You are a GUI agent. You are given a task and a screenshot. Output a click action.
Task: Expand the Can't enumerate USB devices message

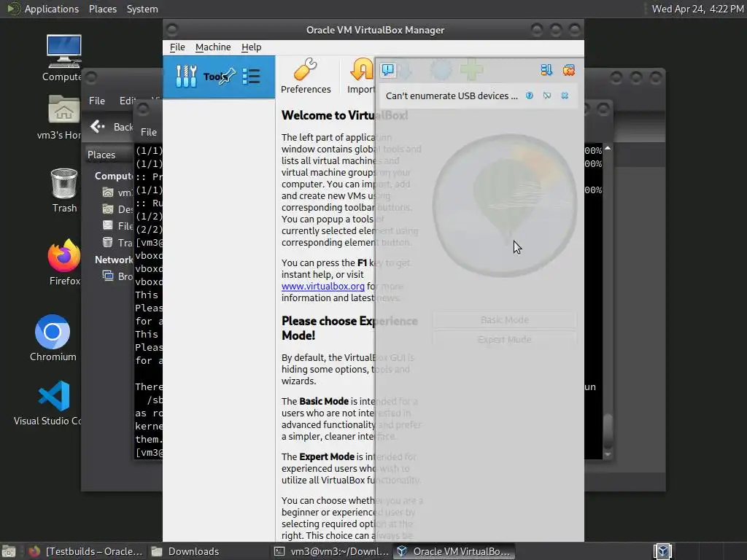pyautogui.click(x=451, y=96)
